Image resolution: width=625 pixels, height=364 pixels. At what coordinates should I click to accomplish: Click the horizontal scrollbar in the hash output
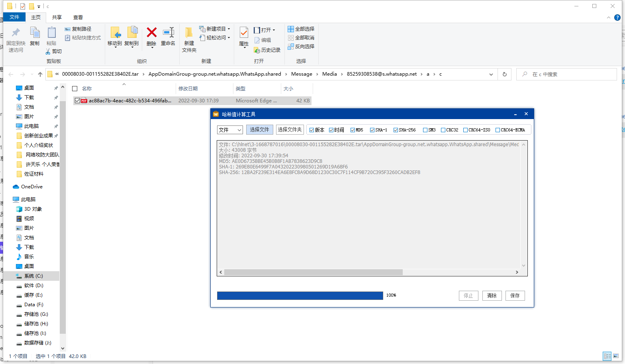click(x=313, y=272)
